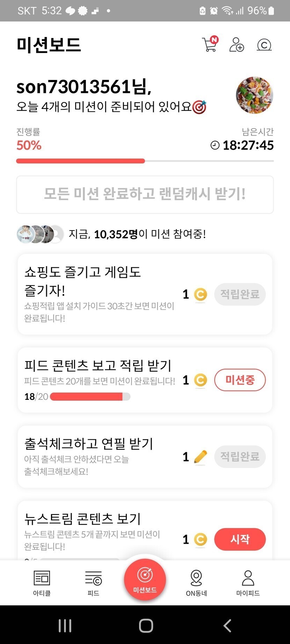The height and width of the screenshot is (644, 290).
Task: Go to the 마이피드 tab
Action: (248, 583)
